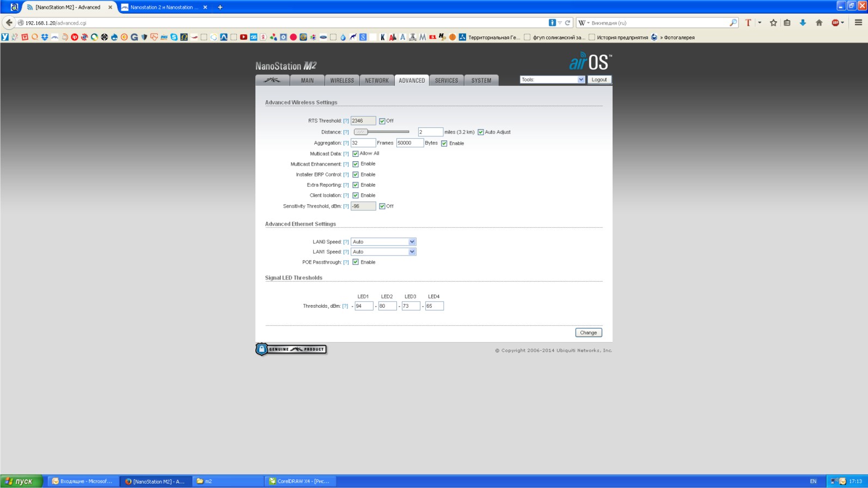Open the Dropbox bookmark icon

pos(44,37)
